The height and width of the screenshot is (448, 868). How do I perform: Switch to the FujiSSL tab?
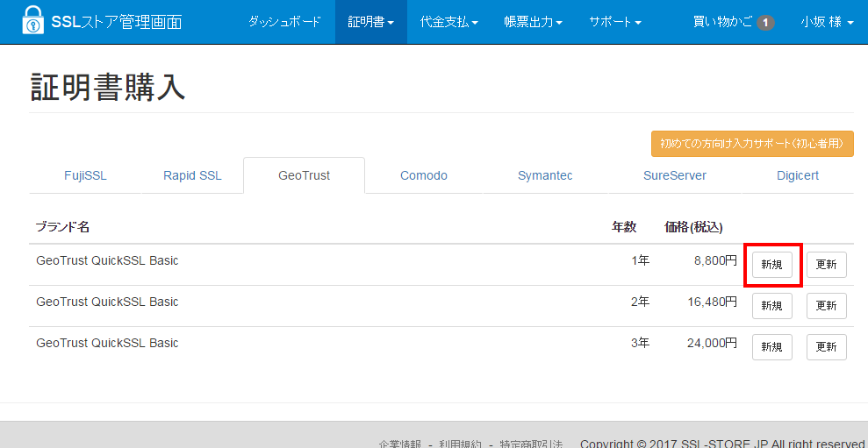pos(85,176)
